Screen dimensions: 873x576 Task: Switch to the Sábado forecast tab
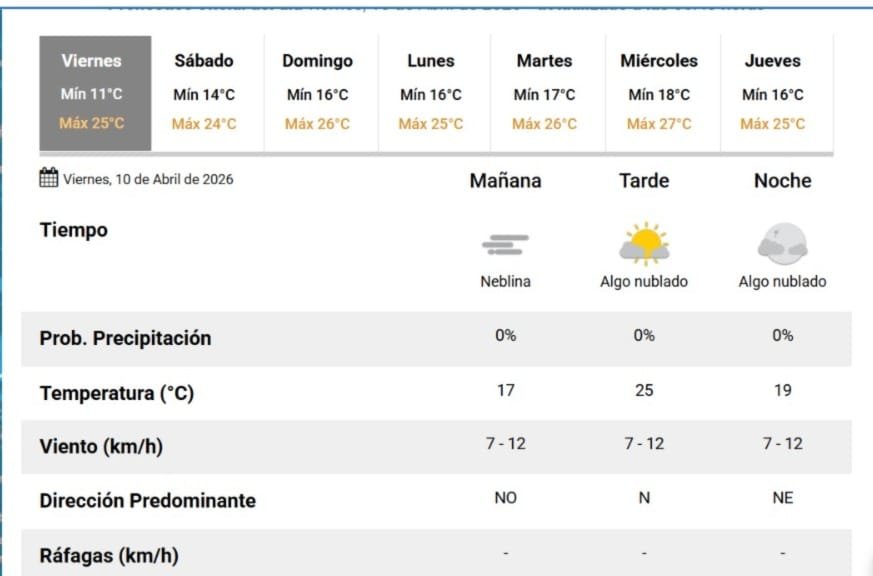tap(207, 93)
